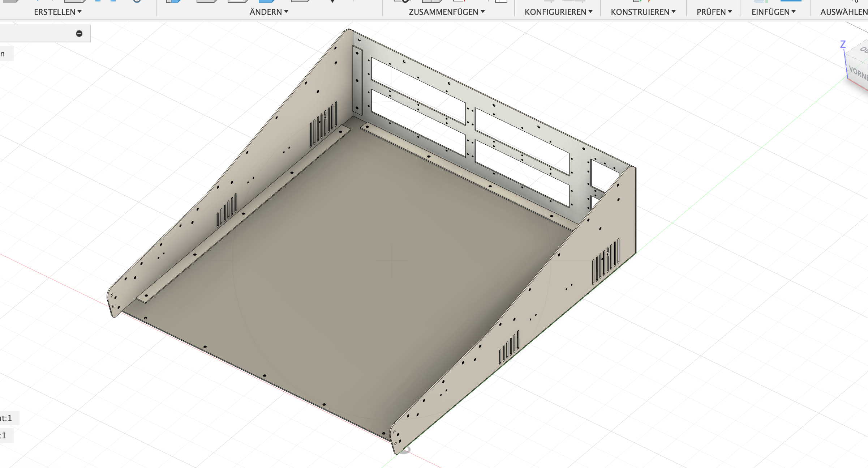This screenshot has height=468, width=868.
Task: Click the AUSWÄHLEN toolbar label
Action: coord(843,12)
